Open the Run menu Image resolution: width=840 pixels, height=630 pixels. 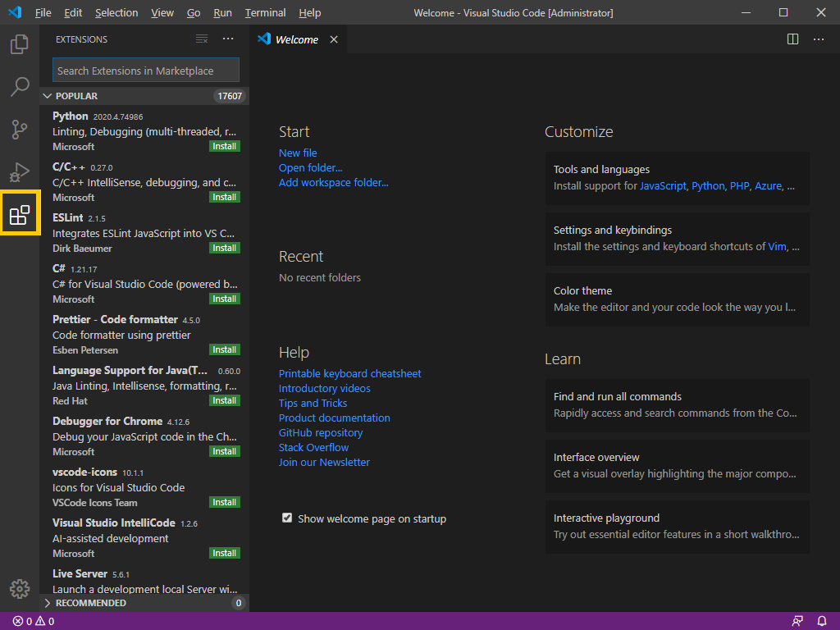(x=222, y=12)
